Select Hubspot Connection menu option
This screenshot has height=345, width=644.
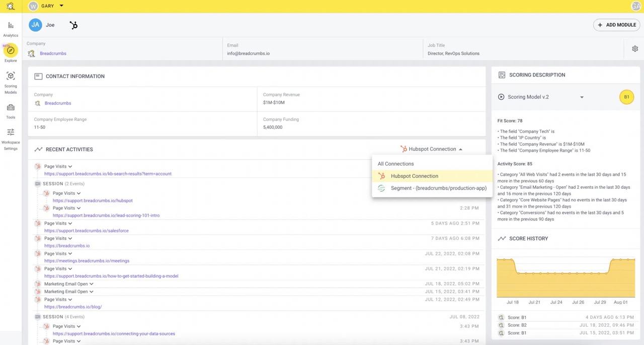pos(432,176)
